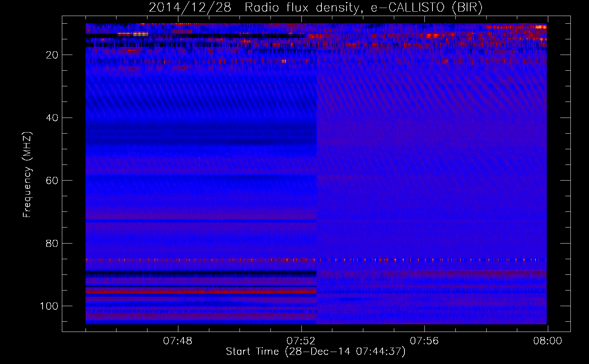Click the 'Frequency (MHZ)' axis label
This screenshot has width=589, height=364.
click(x=27, y=175)
